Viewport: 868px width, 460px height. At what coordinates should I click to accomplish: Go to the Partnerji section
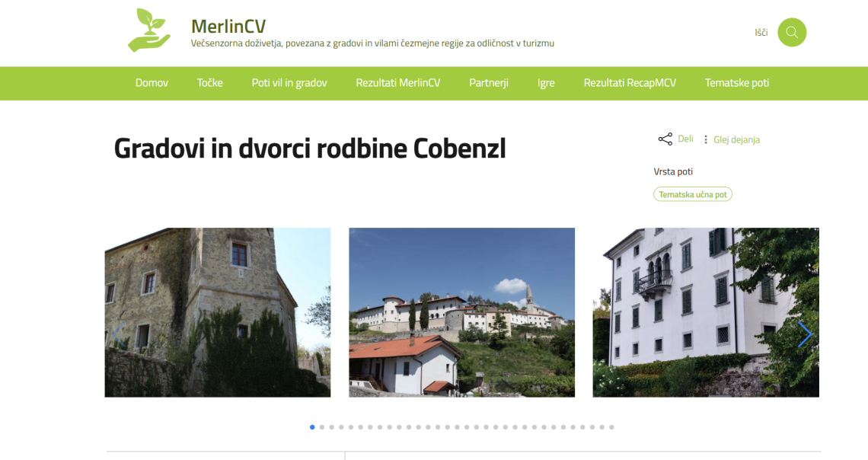(488, 83)
